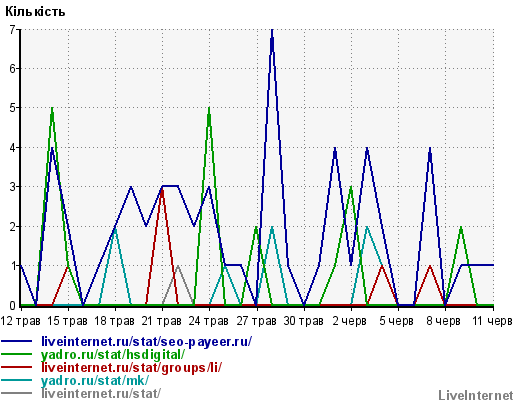This screenshot has height=405, width=520.
Task: Click the yadro.ru/stat/mk/ legend label
Action: pos(95,380)
